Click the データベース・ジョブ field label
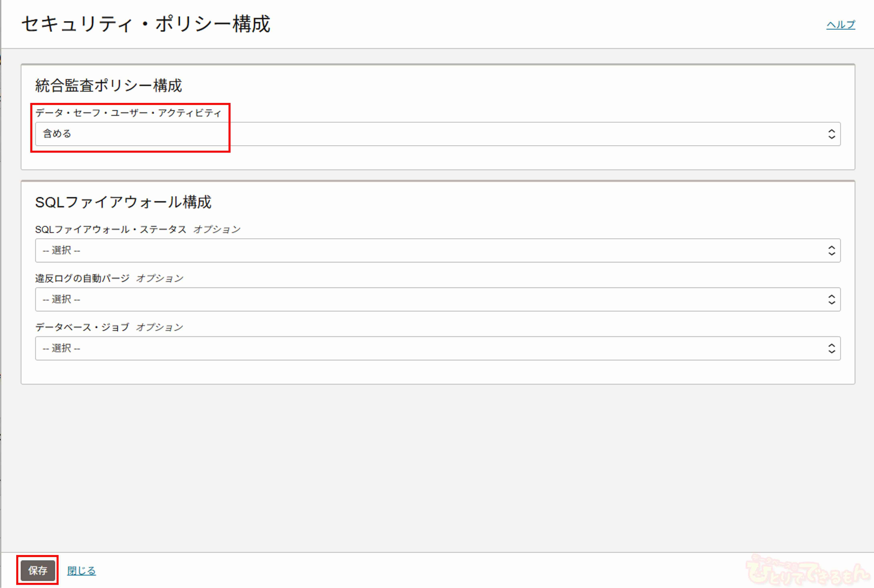The width and height of the screenshot is (874, 588). [82, 327]
